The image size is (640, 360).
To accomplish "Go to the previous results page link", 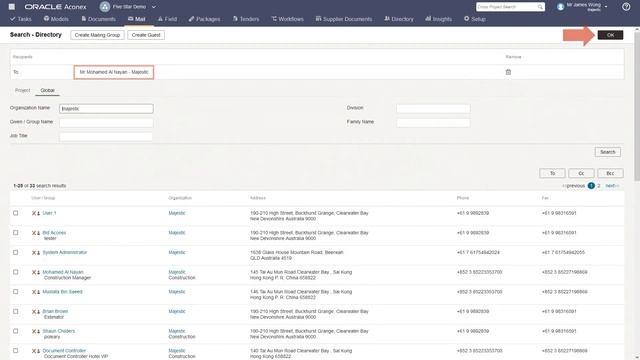I will coord(574,186).
